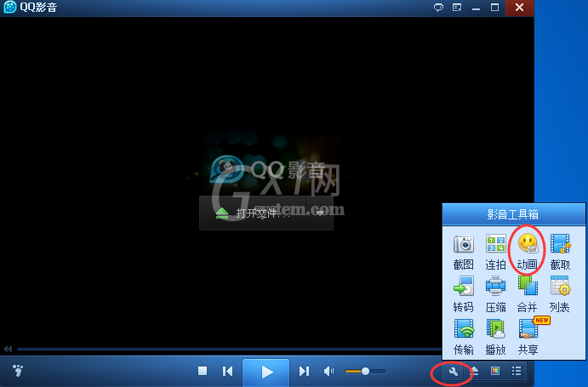Click the playback progress bar
This screenshot has width=588, height=387.
[x=229, y=349]
